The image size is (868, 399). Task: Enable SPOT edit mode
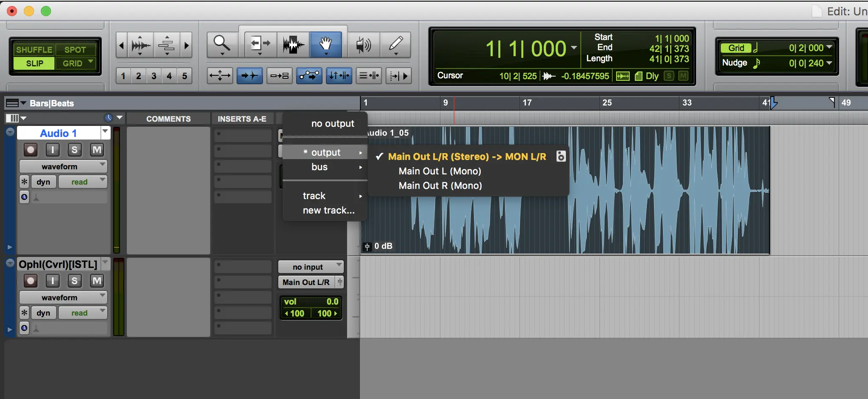pyautogui.click(x=75, y=50)
